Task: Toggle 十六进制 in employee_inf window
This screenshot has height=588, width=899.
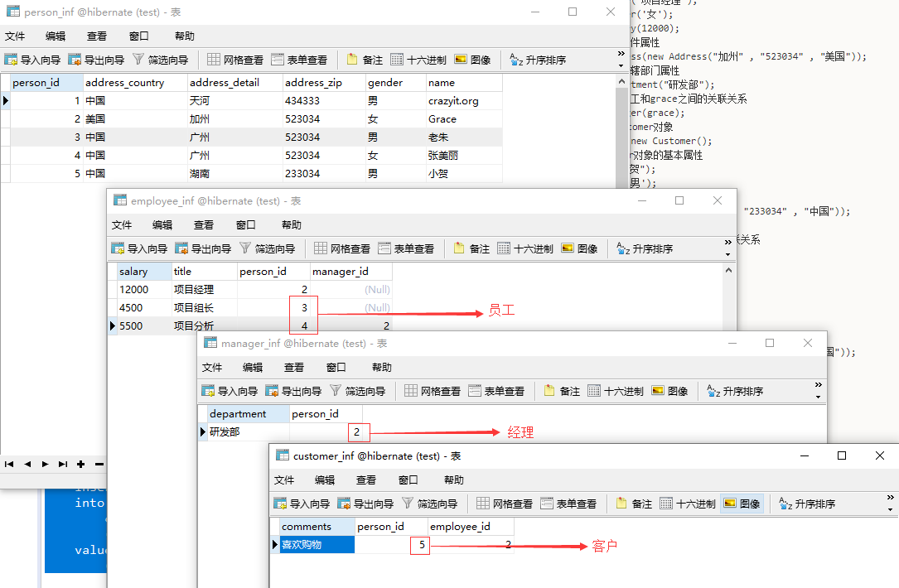Action: (x=525, y=248)
